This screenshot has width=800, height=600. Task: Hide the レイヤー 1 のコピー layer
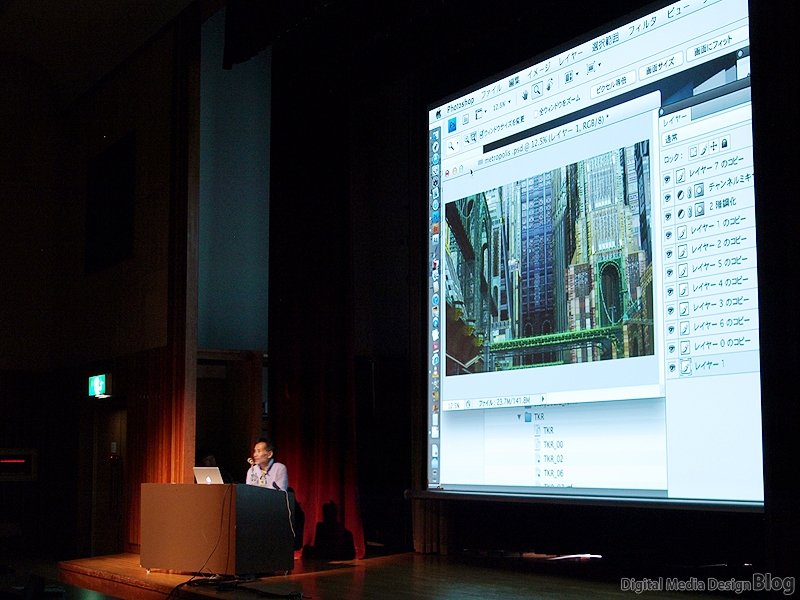668,235
